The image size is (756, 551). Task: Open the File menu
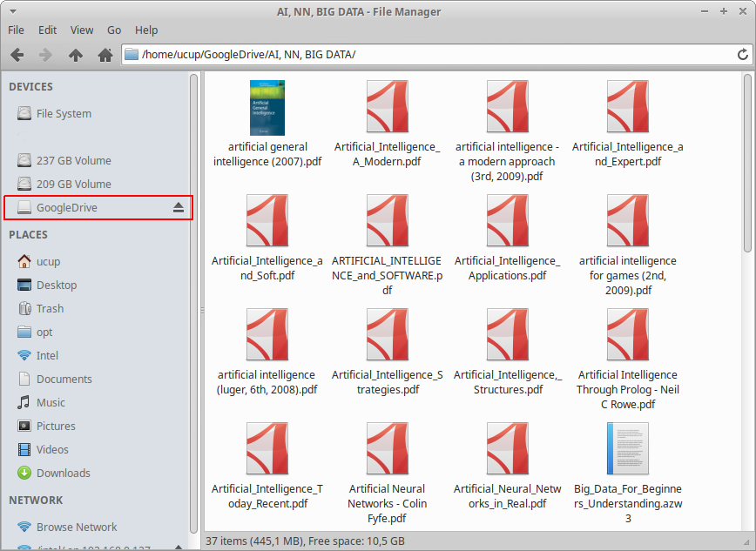click(x=16, y=30)
